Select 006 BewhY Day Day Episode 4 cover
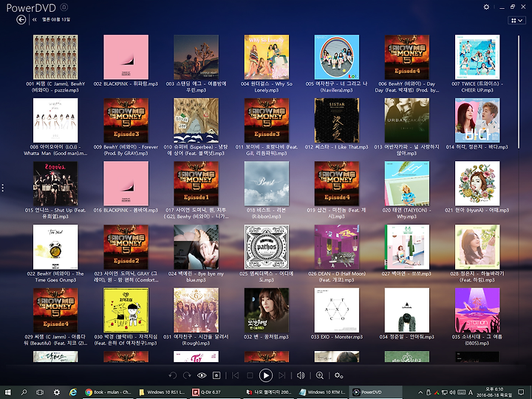 (x=407, y=57)
